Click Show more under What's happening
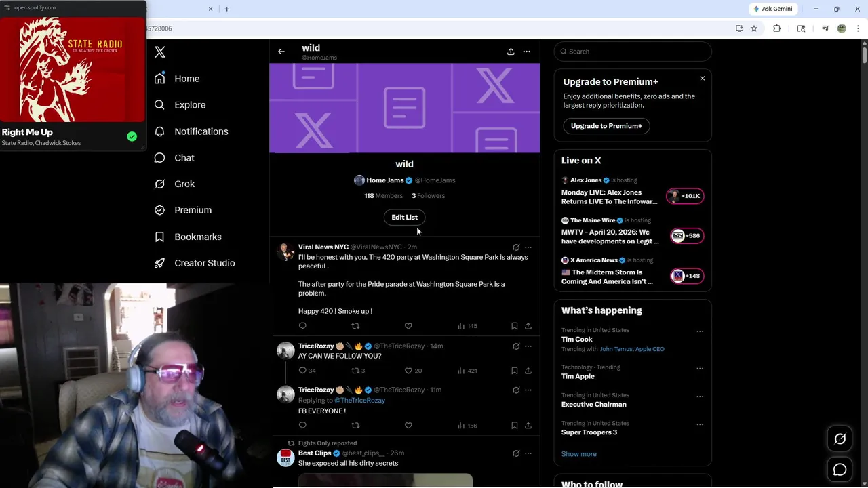Image resolution: width=868 pixels, height=488 pixels. [x=579, y=454]
